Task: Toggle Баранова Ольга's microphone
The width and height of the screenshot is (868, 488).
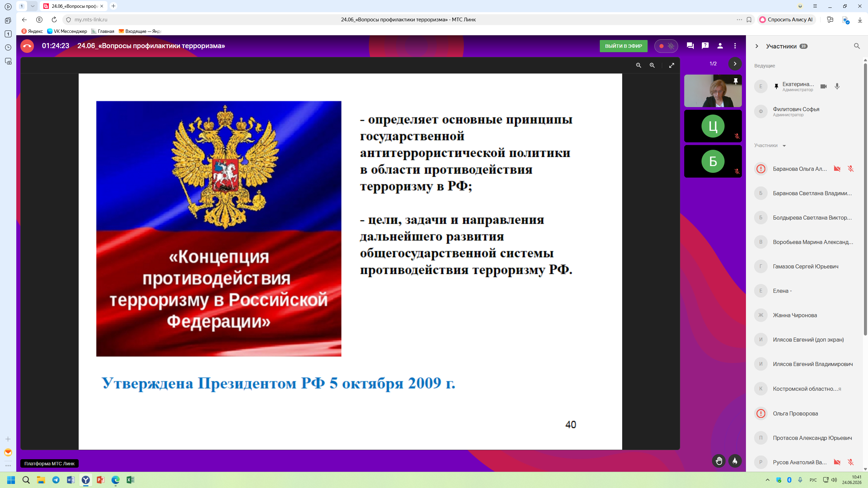Action: (x=851, y=169)
